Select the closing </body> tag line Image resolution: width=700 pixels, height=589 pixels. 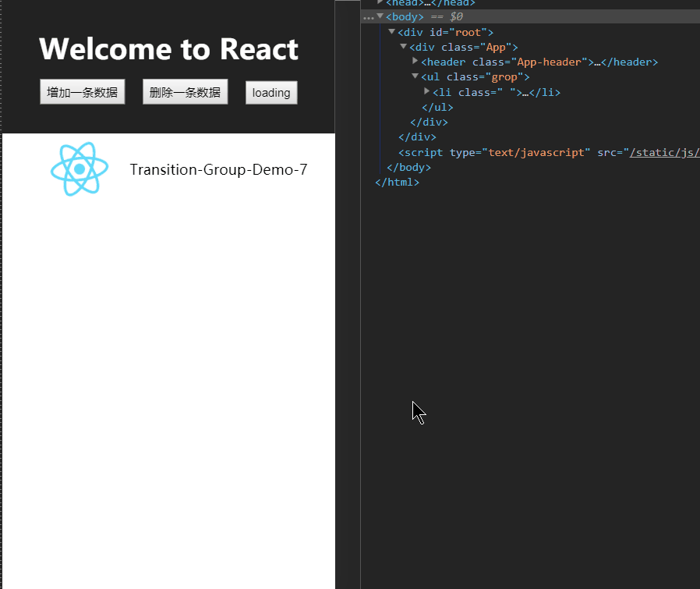409,167
